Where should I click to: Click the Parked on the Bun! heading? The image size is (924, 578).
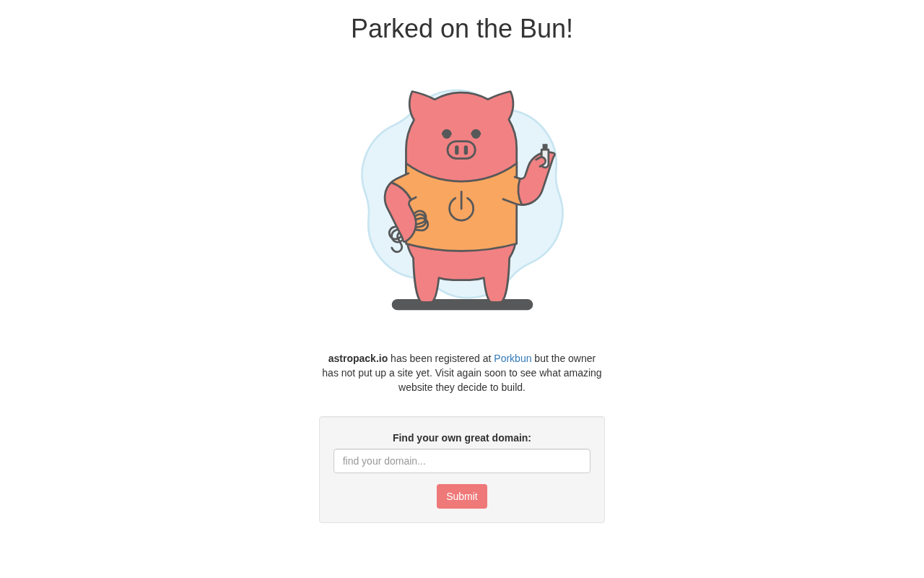[462, 29]
